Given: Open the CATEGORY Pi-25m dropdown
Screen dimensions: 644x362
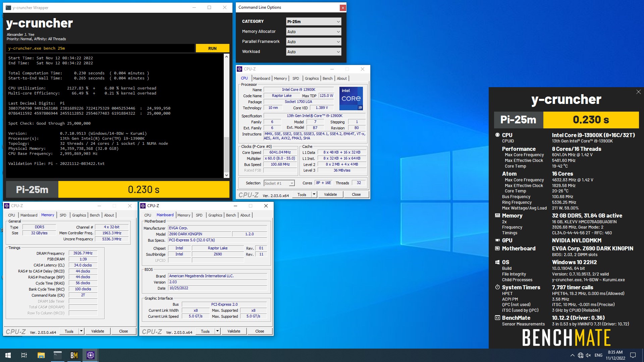Looking at the screenshot, I should (x=314, y=21).
